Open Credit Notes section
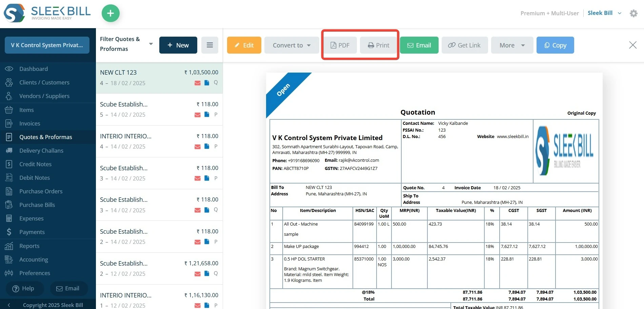The width and height of the screenshot is (644, 309). (x=36, y=164)
